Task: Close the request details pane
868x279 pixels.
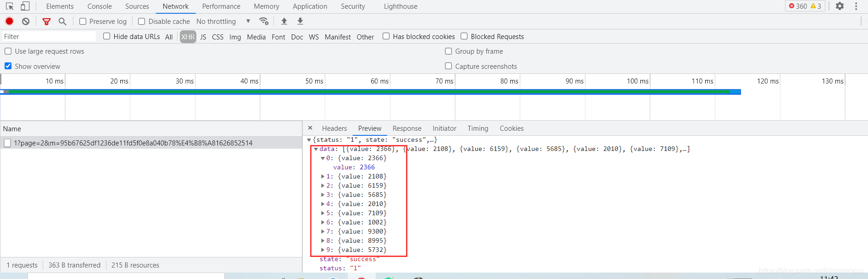Action: [x=310, y=128]
